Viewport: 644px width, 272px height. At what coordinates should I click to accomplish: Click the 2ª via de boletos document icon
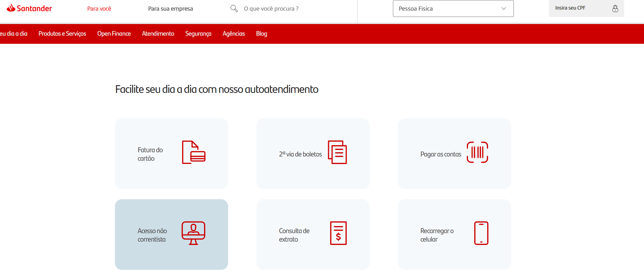coord(337,152)
